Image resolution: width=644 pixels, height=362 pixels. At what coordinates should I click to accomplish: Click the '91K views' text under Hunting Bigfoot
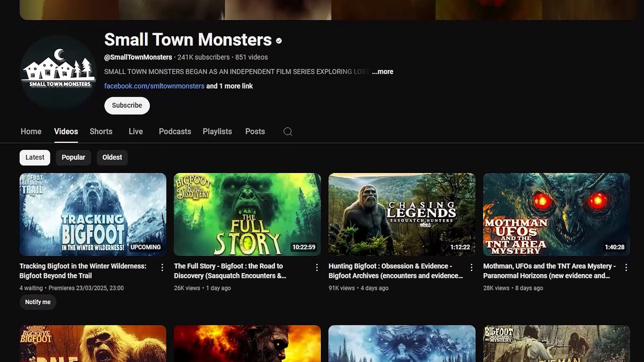click(342, 288)
